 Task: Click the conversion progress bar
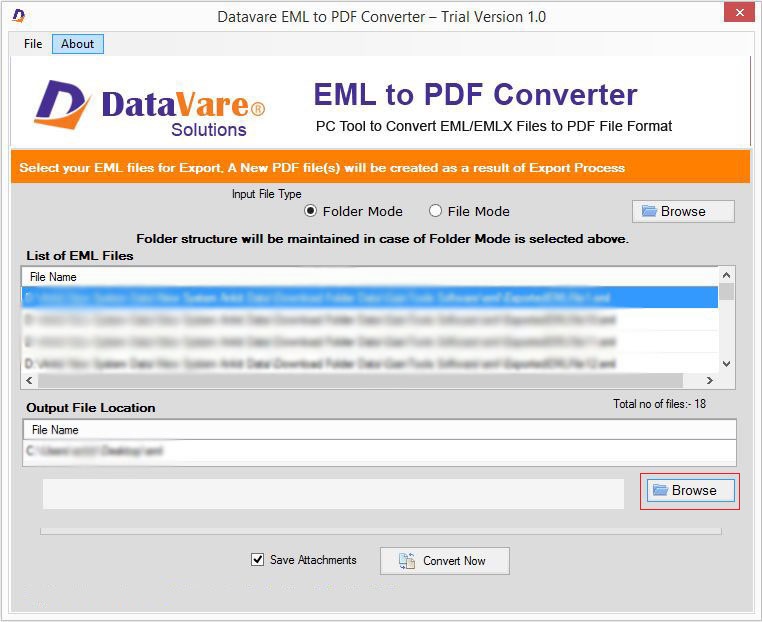tap(381, 532)
